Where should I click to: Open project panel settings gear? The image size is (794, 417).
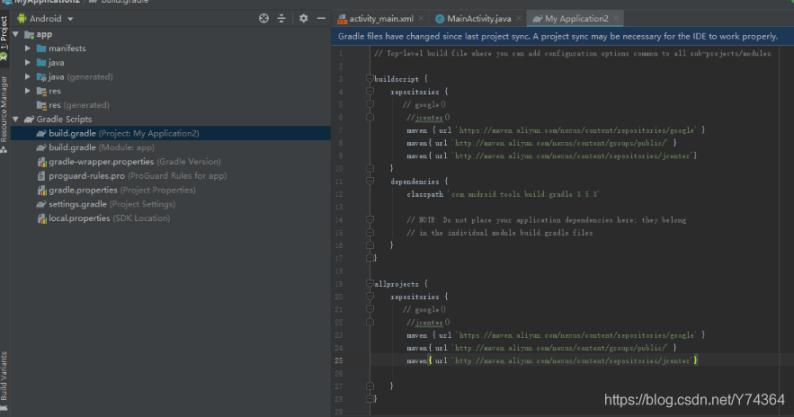(302, 18)
